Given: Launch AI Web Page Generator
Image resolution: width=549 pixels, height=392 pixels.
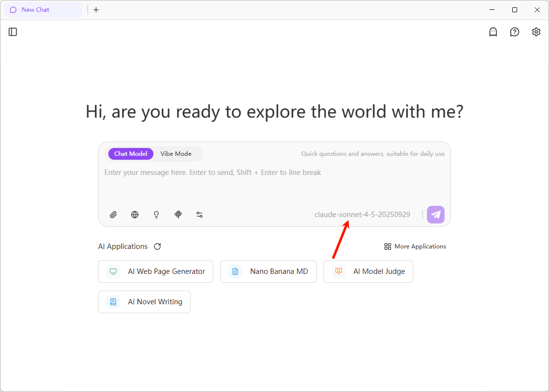Looking at the screenshot, I should pos(156,271).
